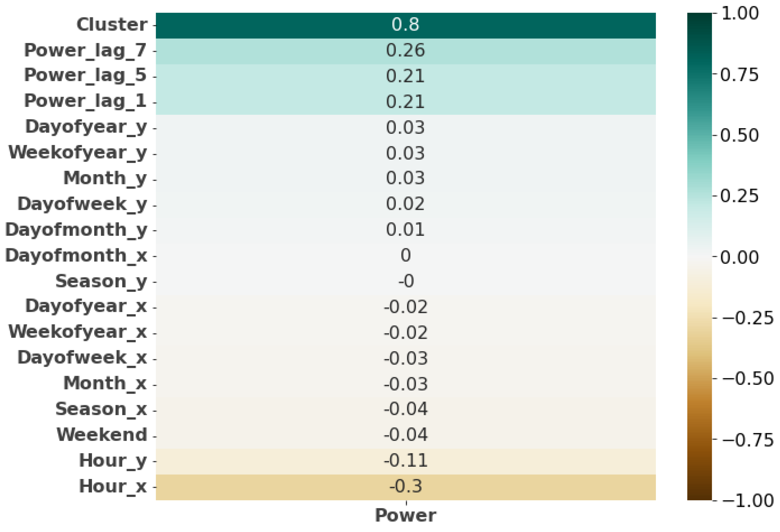Click the 0.50 tick on the colorbar
The height and width of the screenshot is (532, 780).
tap(739, 135)
